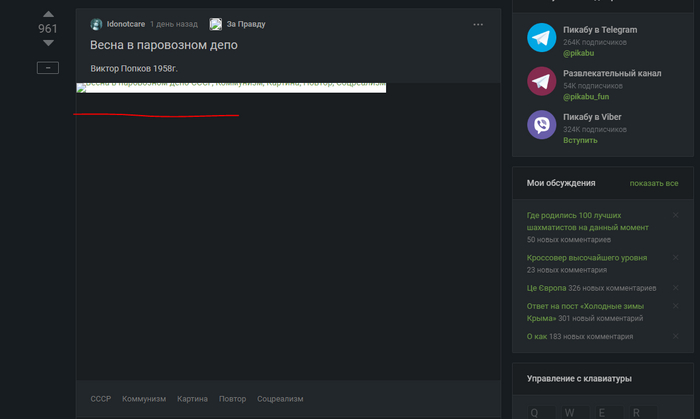Image resolution: width=700 pixels, height=419 pixels.
Task: Click показать все in Мои обсуждения
Action: [654, 183]
